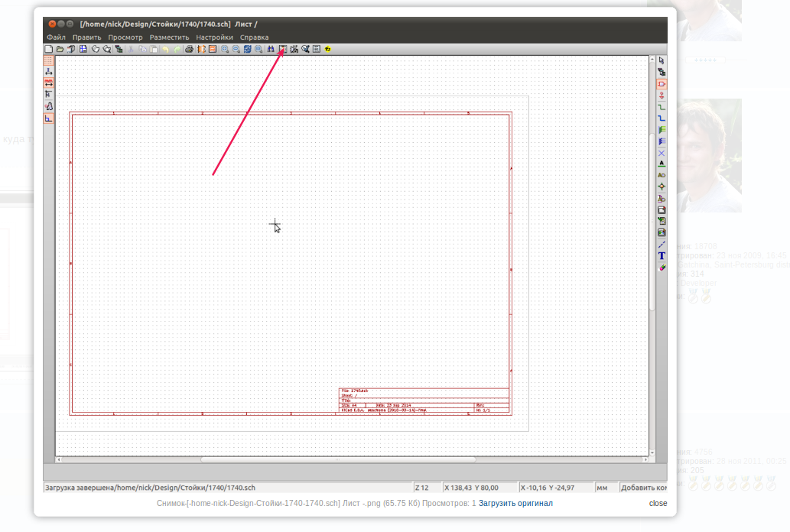Open the Разместить menu
Image resolution: width=790 pixels, height=532 pixels.
point(169,37)
